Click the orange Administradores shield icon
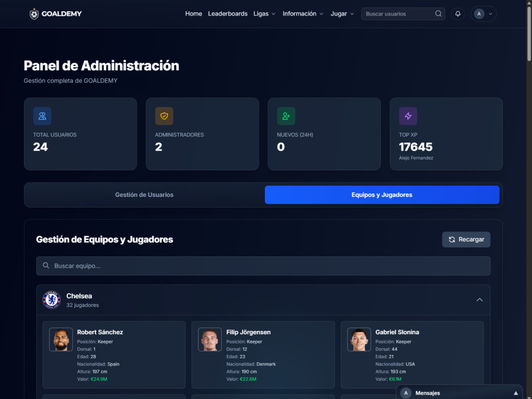 (x=164, y=116)
